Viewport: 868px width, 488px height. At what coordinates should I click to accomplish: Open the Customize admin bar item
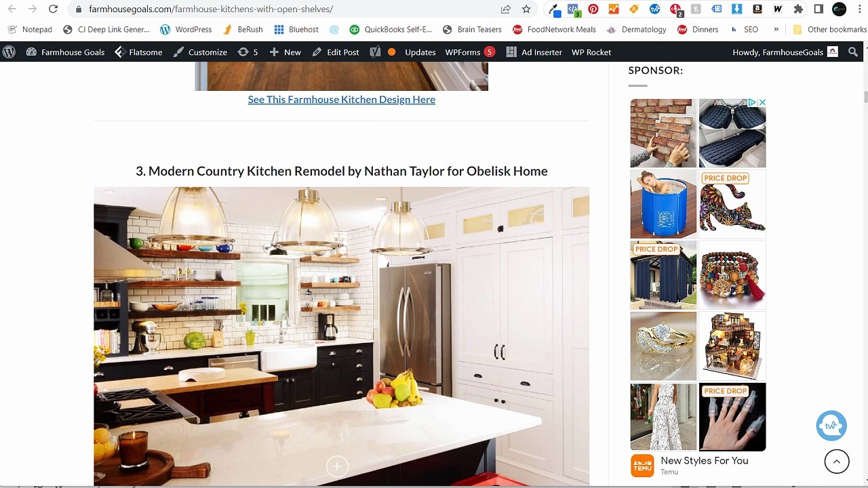(200, 52)
